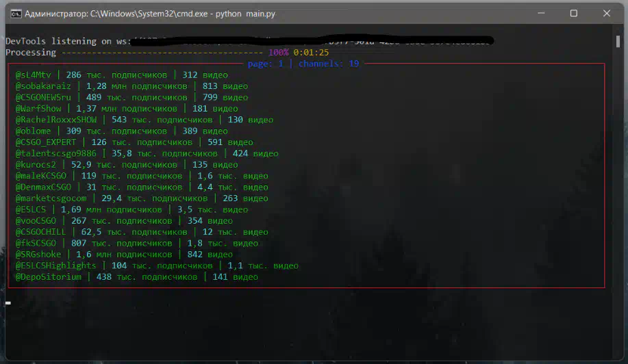Click the elapsed time 0:01:25
The height and width of the screenshot is (364, 628).
311,53
